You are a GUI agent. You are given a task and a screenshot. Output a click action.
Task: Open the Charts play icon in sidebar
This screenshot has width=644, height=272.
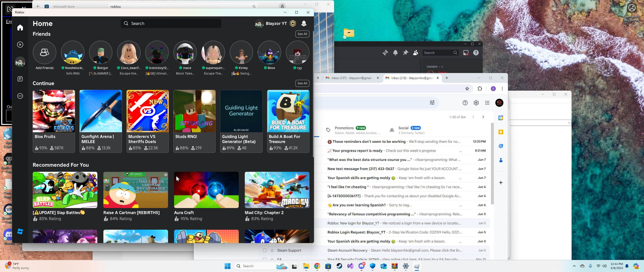tap(20, 45)
